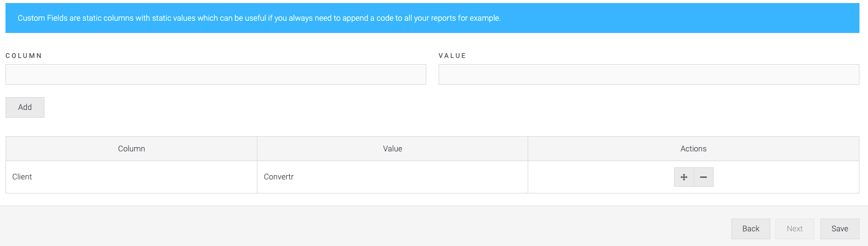Focus the VALUE text input field
Screen dimensions: 868x246
(649, 74)
